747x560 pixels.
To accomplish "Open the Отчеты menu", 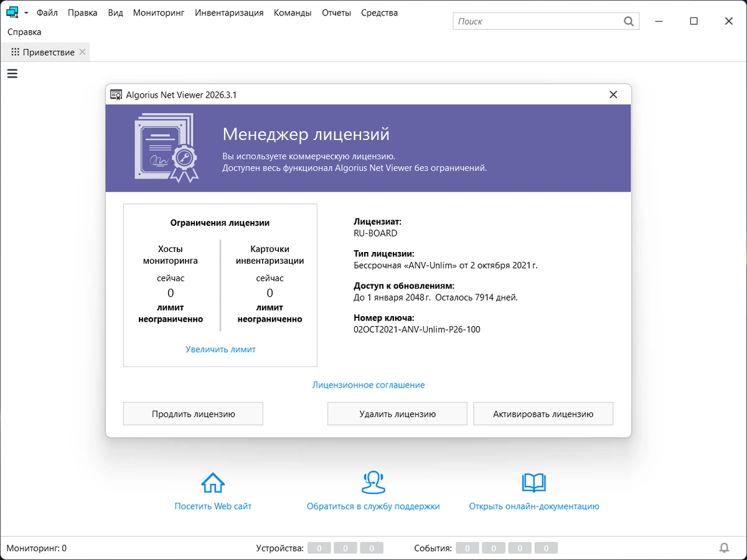I will (336, 12).
